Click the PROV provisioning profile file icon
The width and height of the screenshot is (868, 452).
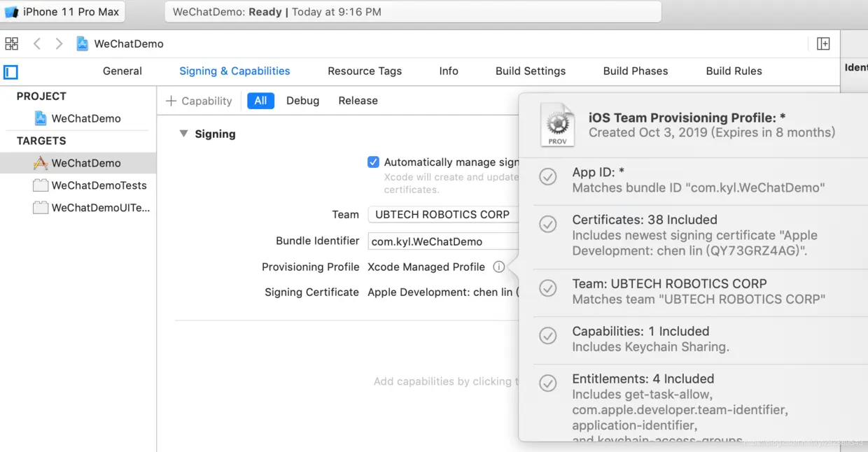[558, 125]
